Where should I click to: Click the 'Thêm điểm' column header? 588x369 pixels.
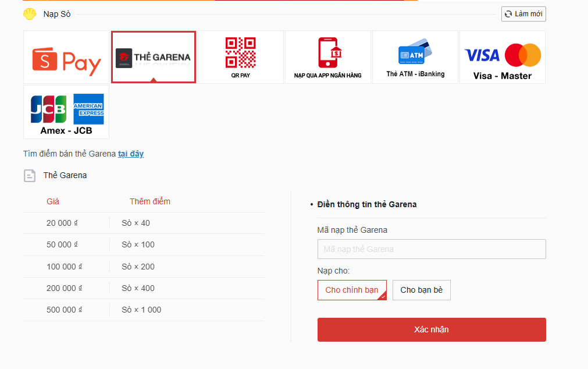(x=150, y=201)
